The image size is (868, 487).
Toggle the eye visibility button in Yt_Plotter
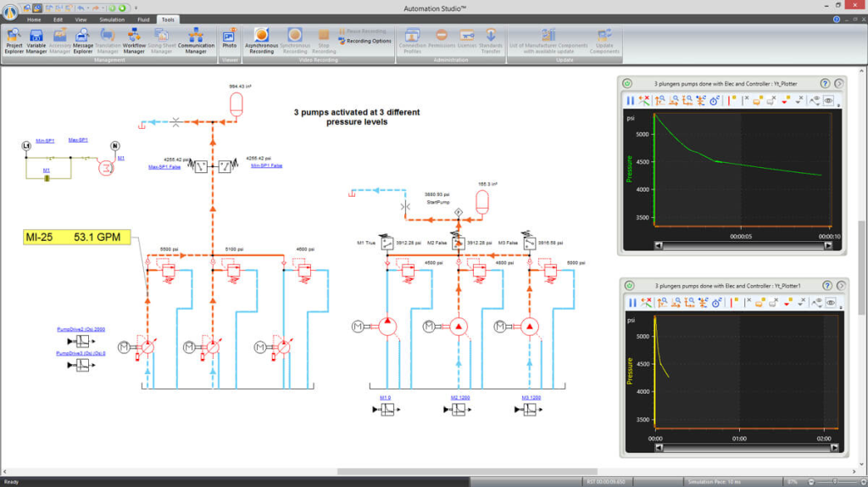[828, 100]
